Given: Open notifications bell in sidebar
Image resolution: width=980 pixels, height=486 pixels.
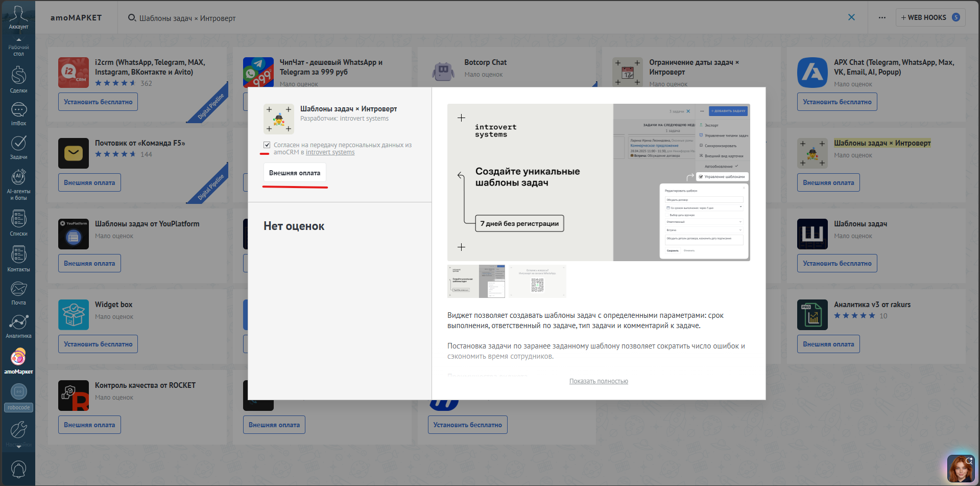Looking at the screenshot, I should coord(18,469).
